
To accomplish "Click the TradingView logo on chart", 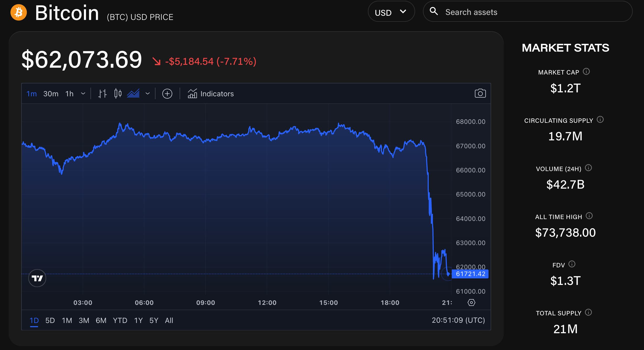I will click(37, 278).
